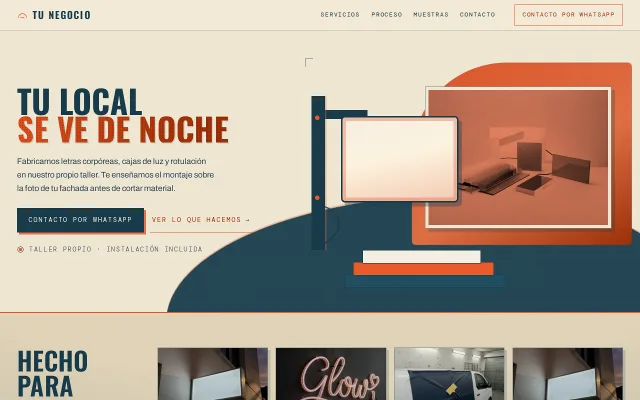Open Contacto from the navigation bar
640x400 pixels.
click(x=477, y=15)
